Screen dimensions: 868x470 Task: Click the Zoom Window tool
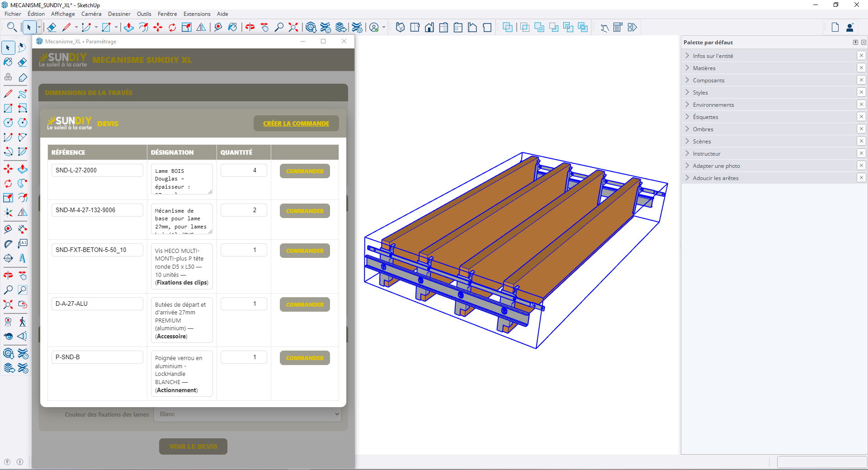point(22,290)
